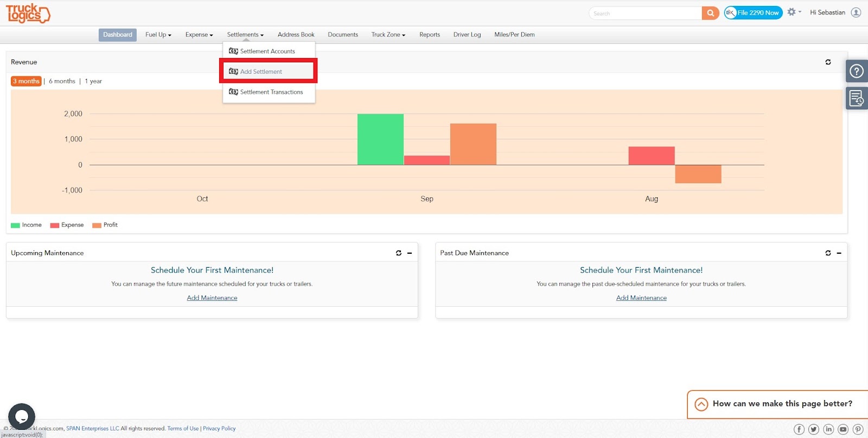868x438 pixels.
Task: Click the TruckLogics logo
Action: pyautogui.click(x=28, y=13)
